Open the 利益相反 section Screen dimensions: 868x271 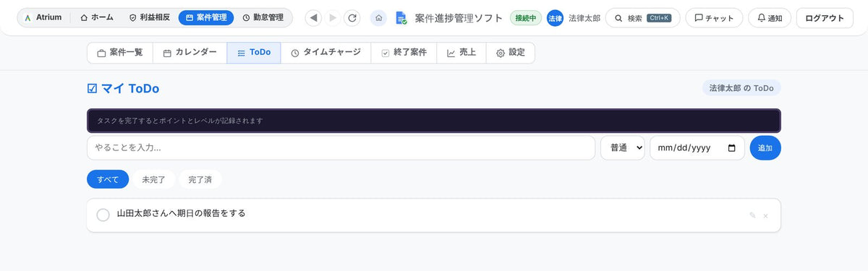(x=149, y=17)
